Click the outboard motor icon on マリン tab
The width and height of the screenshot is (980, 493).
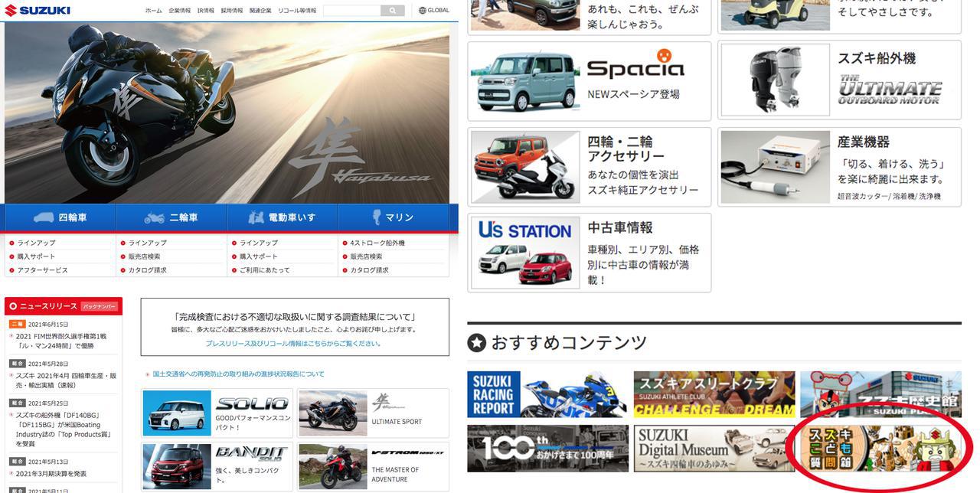pos(376,217)
